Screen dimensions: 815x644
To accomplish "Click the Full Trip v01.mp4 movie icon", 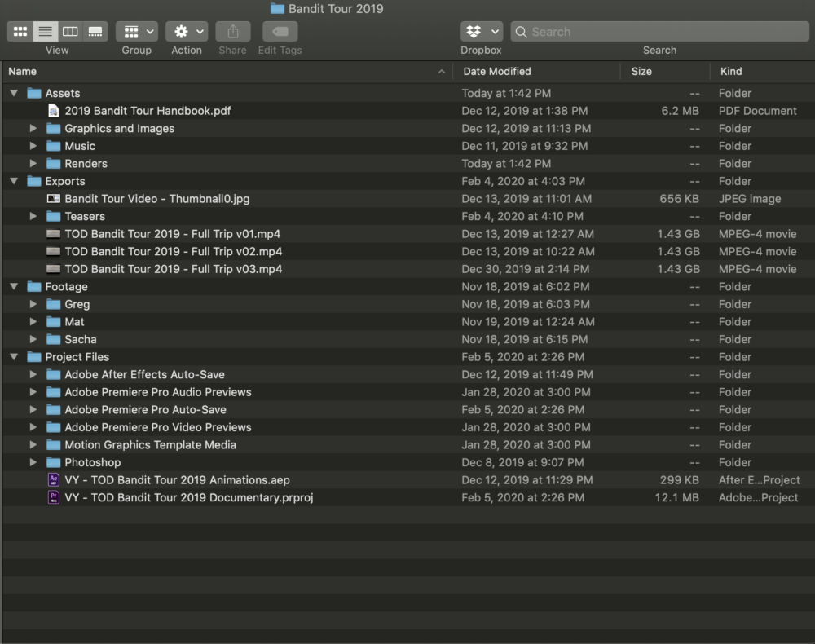I will pos(53,234).
